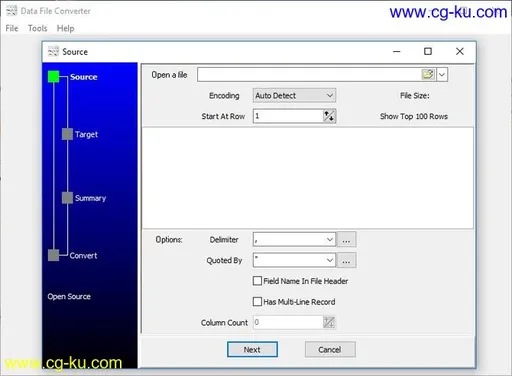Close the Source dialog
Image resolution: width=512 pixels, height=376 pixels.
[460, 51]
